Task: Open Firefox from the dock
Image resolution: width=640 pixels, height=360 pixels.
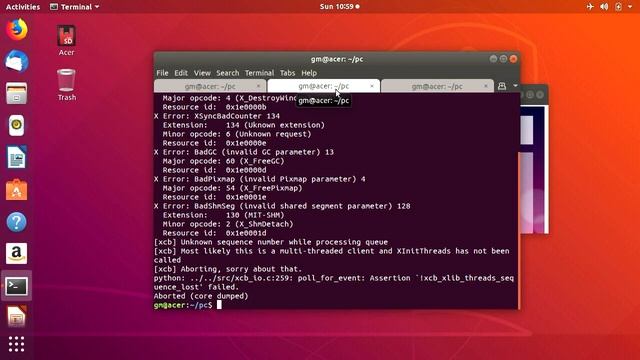Action: pyautogui.click(x=16, y=30)
